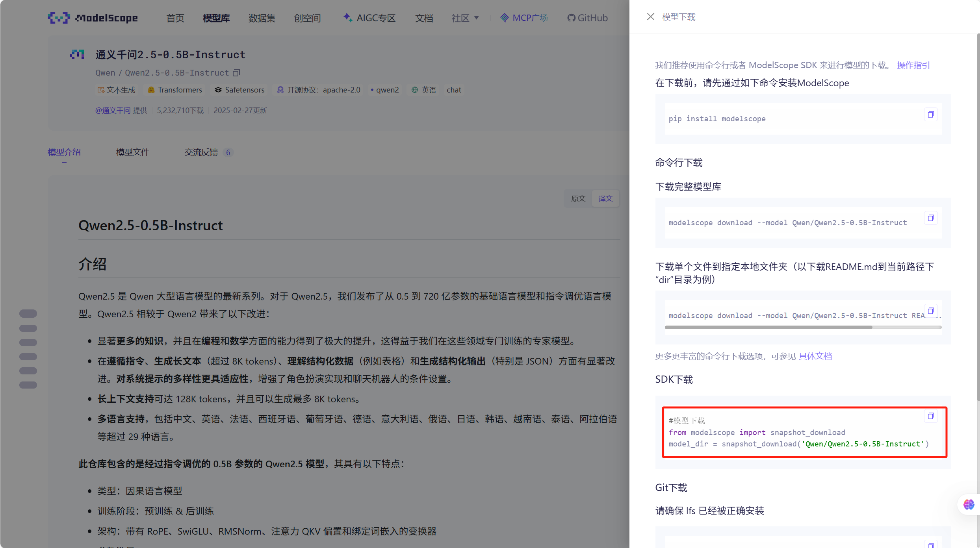Image resolution: width=980 pixels, height=548 pixels.
Task: Click the last outline marker on left
Action: (x=28, y=385)
